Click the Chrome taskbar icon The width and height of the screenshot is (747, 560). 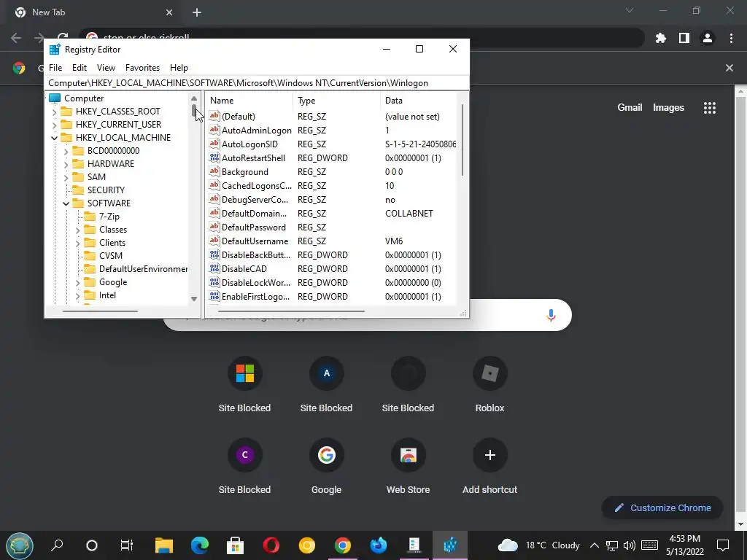pos(343,545)
